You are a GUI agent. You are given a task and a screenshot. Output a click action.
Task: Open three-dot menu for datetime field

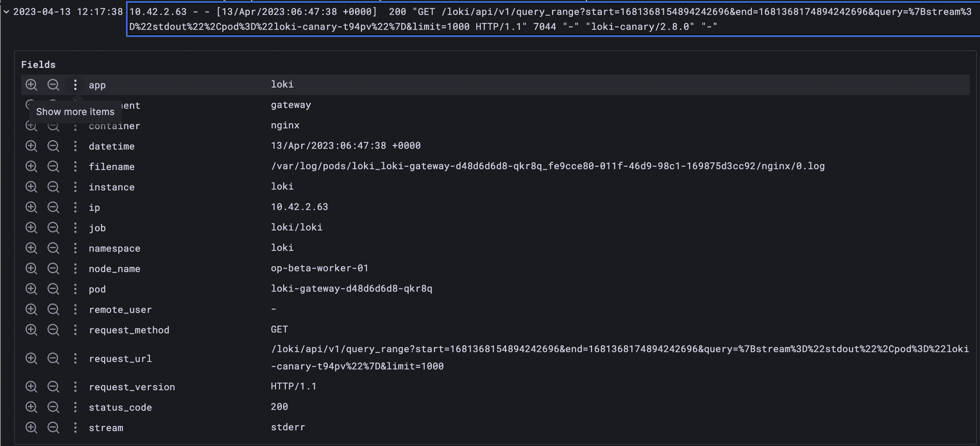[75, 146]
